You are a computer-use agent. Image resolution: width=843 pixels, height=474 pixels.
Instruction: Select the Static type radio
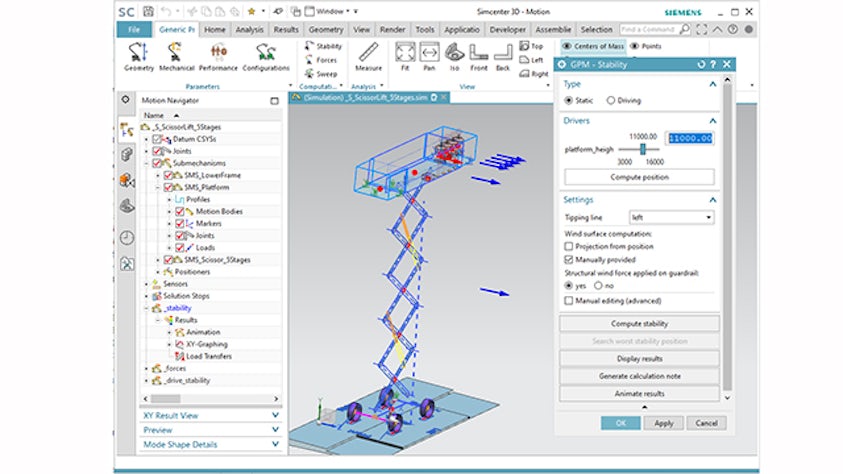pos(568,100)
